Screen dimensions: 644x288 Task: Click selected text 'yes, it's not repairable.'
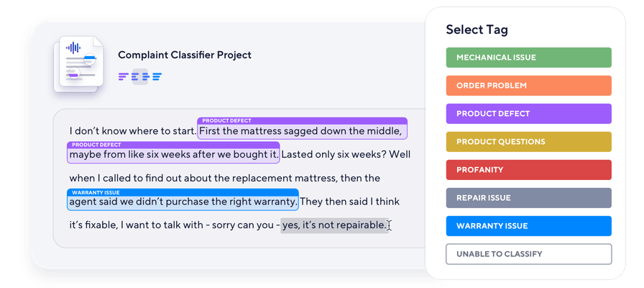tap(334, 225)
